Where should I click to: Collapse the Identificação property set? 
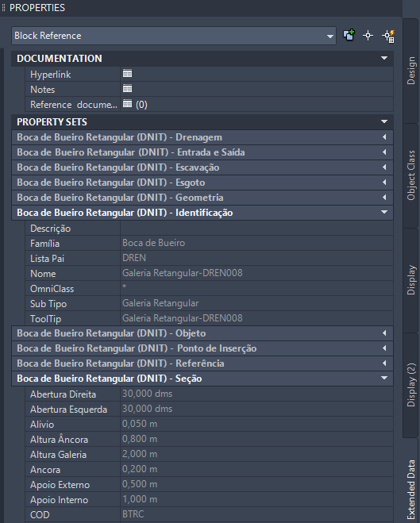(384, 212)
